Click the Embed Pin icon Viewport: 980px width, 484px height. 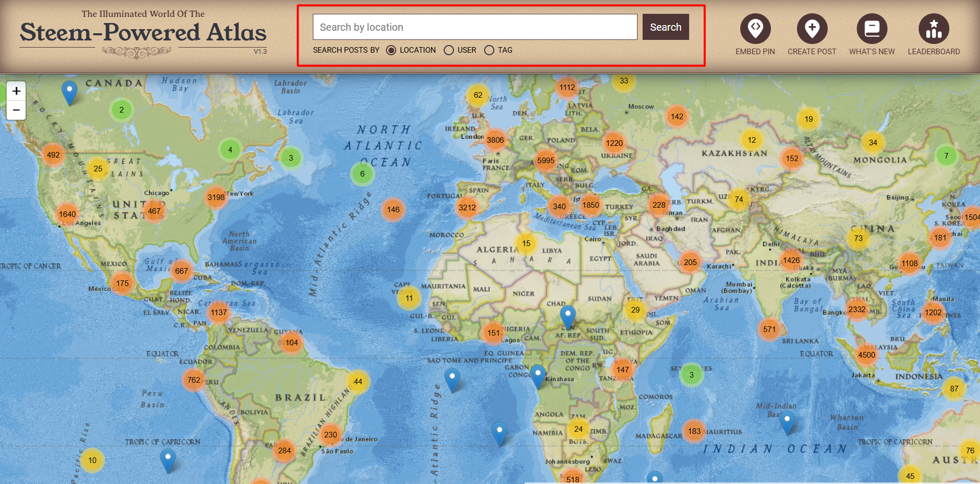(755, 29)
